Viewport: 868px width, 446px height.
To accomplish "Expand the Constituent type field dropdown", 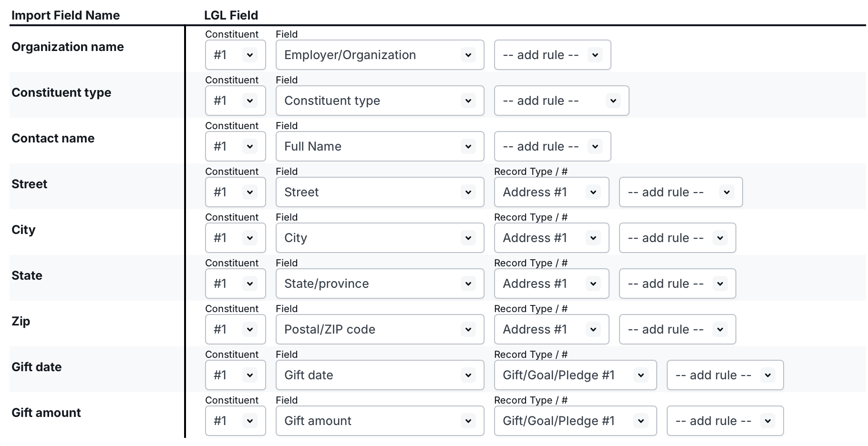I will (380, 101).
